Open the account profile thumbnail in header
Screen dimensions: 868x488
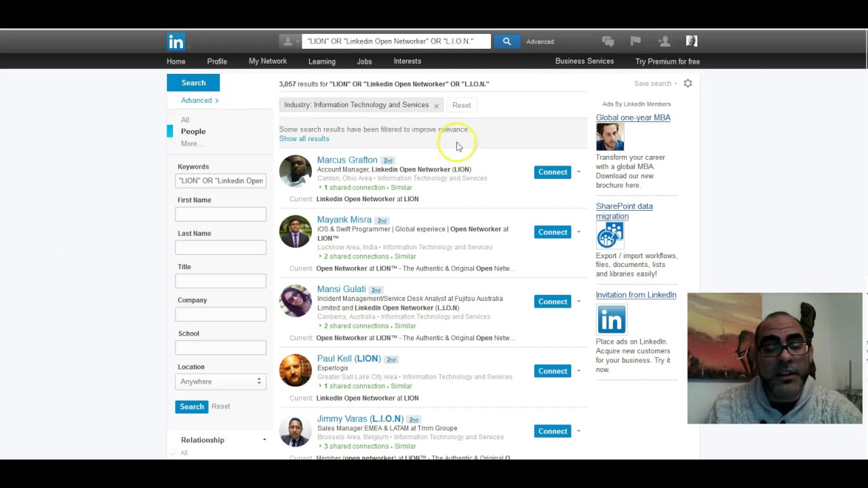tap(692, 41)
